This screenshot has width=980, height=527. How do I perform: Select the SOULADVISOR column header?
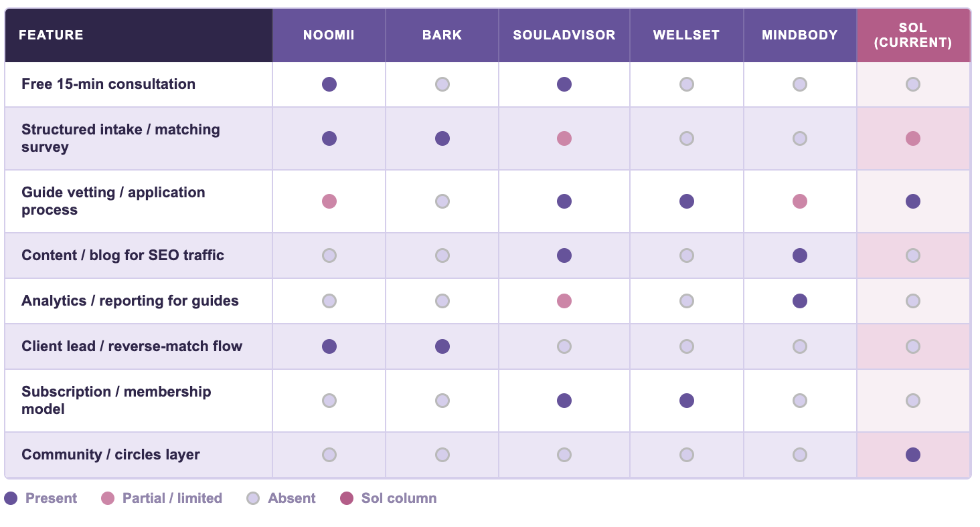(564, 35)
